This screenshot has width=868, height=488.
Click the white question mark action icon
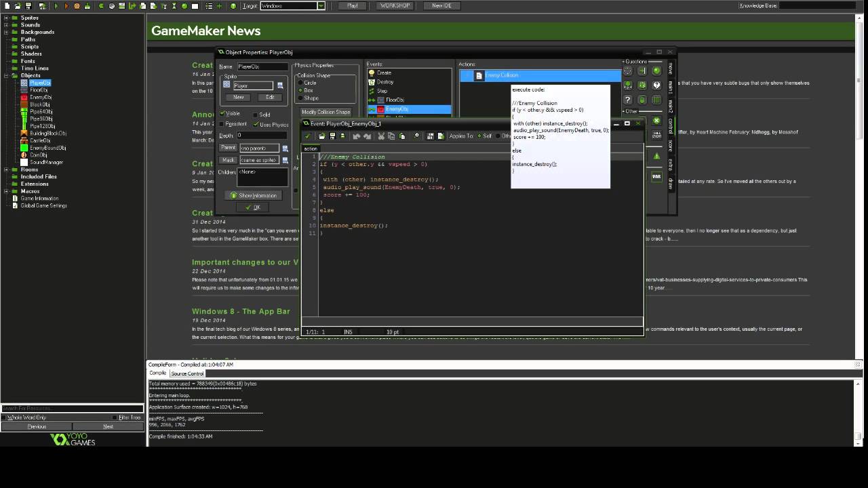click(x=656, y=85)
